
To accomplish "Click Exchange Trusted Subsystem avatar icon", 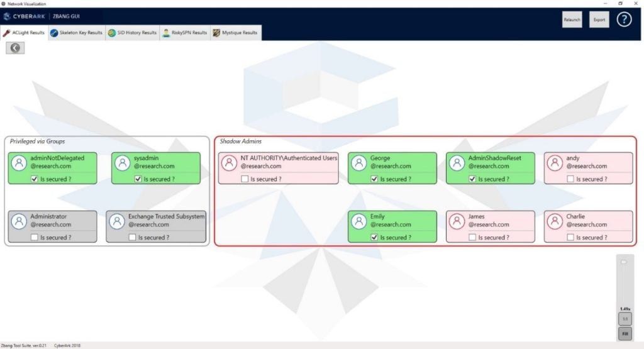I will click(117, 221).
